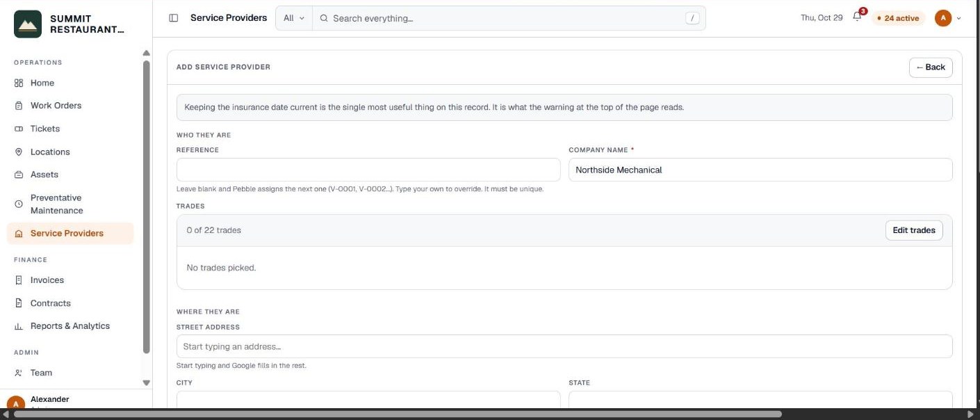Click the Contracts file icon
The width and height of the screenshot is (980, 420).
[19, 303]
